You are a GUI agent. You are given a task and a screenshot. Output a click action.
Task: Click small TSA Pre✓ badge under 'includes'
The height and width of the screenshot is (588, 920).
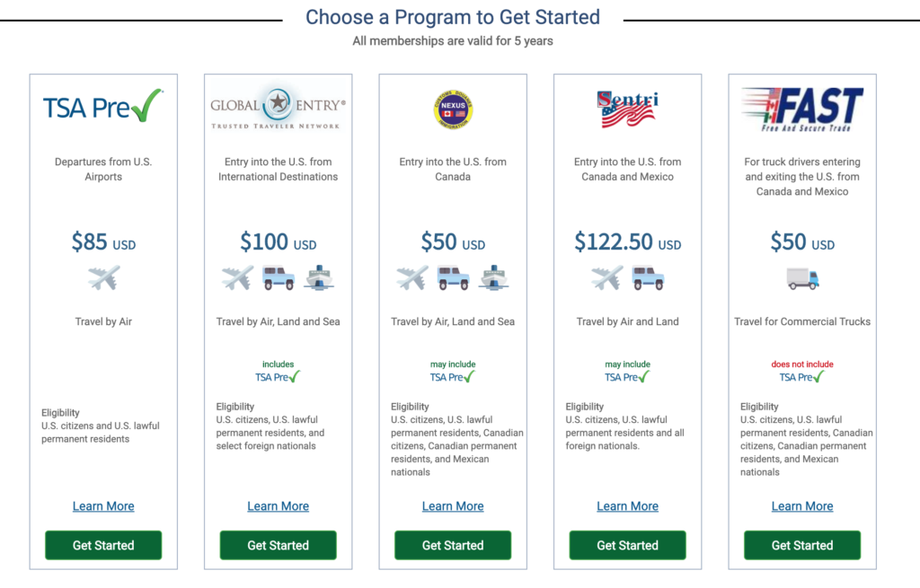click(278, 377)
